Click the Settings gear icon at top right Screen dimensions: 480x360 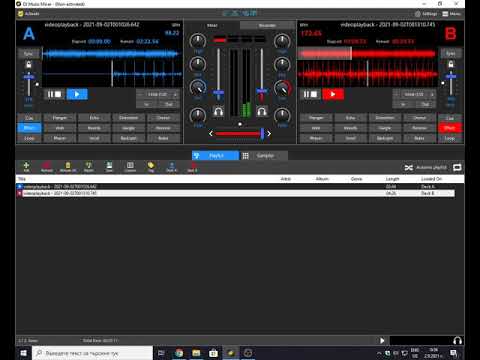(x=418, y=14)
